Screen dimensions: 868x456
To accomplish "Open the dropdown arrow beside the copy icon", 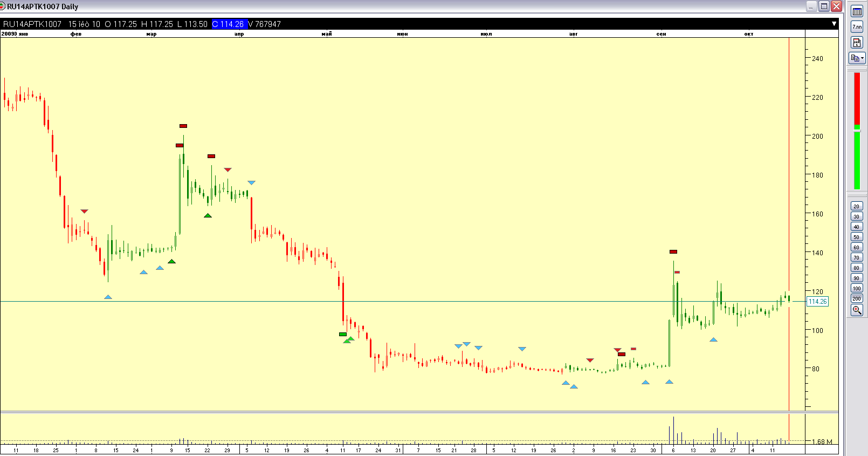I will (863, 58).
